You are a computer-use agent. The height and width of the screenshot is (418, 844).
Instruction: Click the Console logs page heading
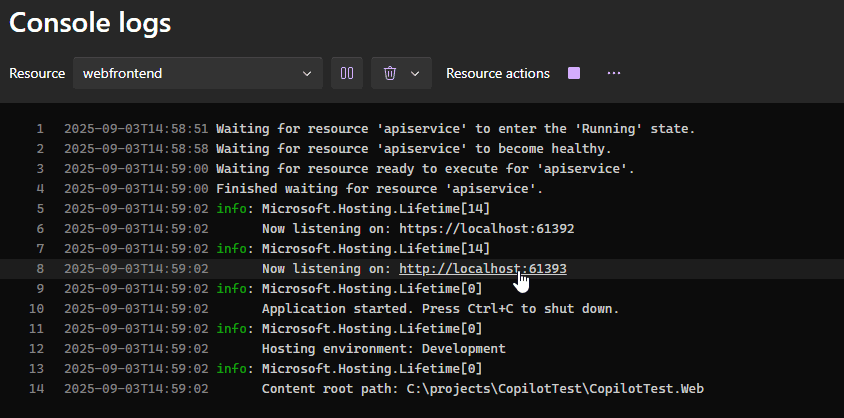coord(91,22)
